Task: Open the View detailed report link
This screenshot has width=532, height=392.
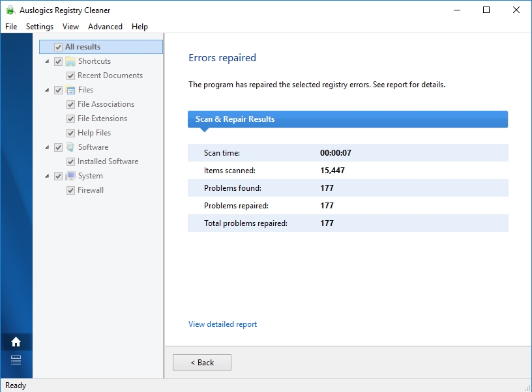Action: click(222, 324)
